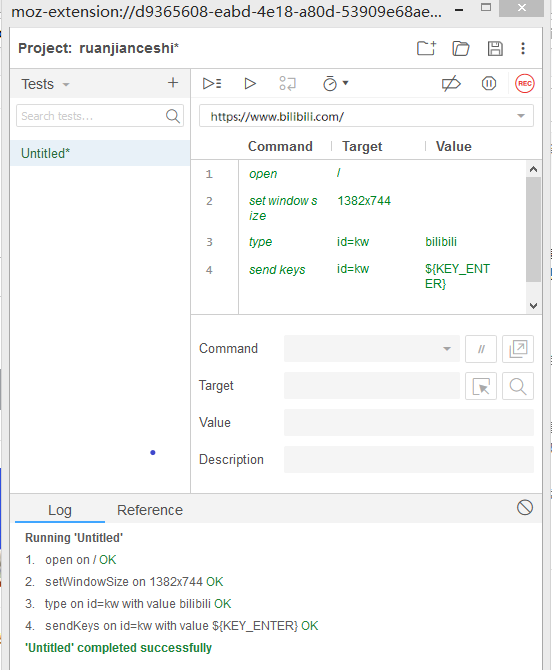
Task: Pause on exceptions icon
Action: [489, 83]
